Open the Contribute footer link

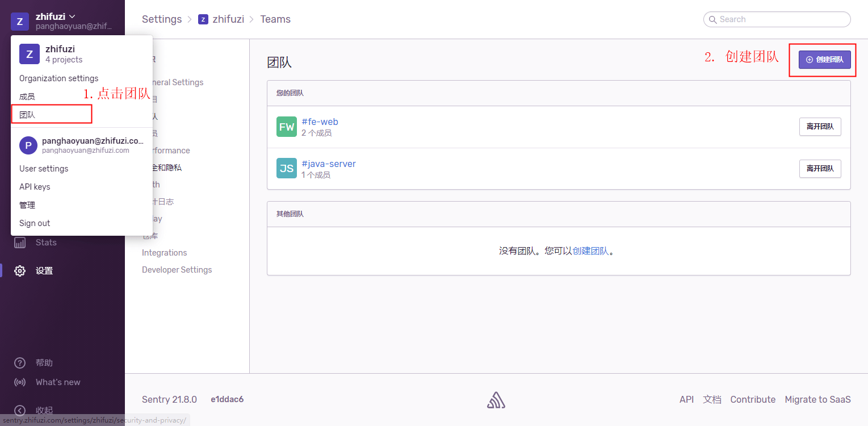[753, 399]
